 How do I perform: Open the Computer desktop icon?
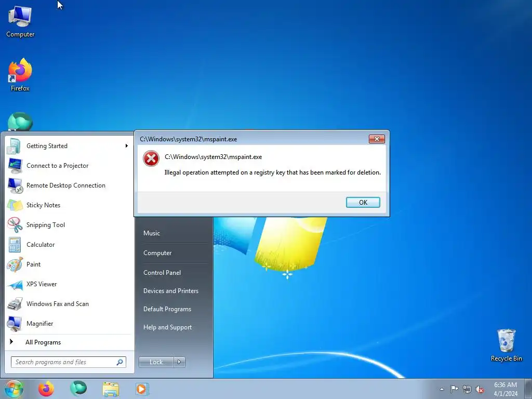(x=20, y=21)
